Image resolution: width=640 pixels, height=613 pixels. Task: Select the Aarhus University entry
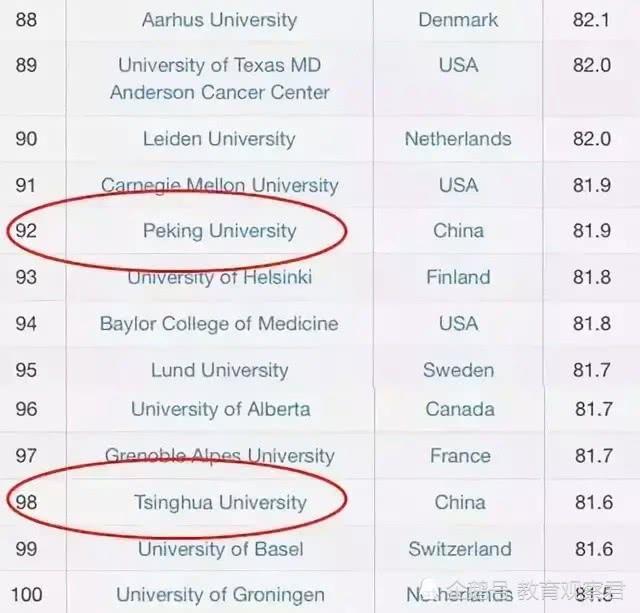[x=220, y=20]
